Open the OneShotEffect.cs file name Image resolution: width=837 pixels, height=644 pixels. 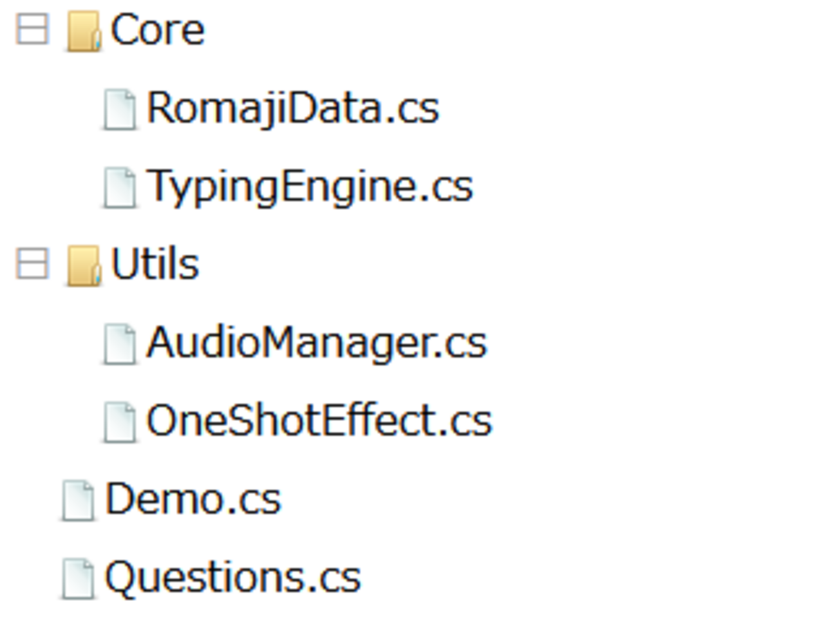(x=319, y=421)
